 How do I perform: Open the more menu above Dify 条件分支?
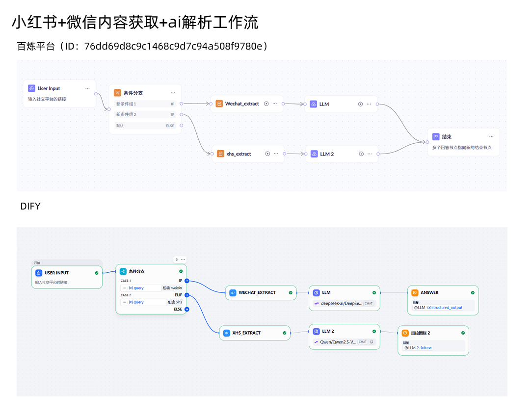[183, 260]
